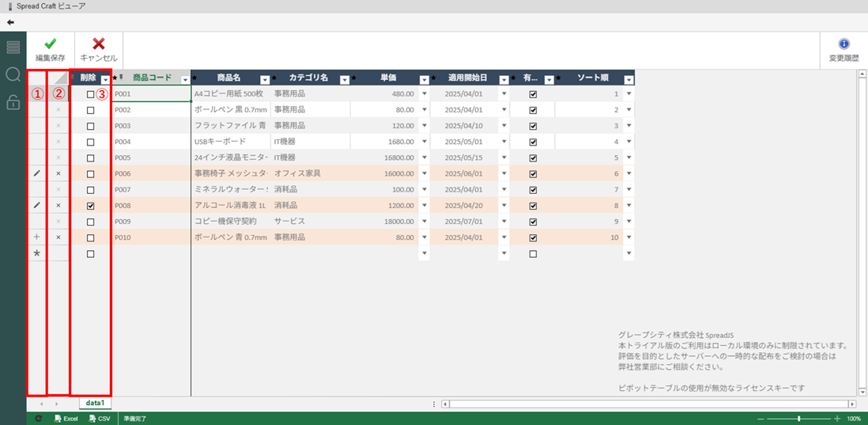
Task: Click the unlock padlock icon in sidebar
Action: [x=13, y=102]
